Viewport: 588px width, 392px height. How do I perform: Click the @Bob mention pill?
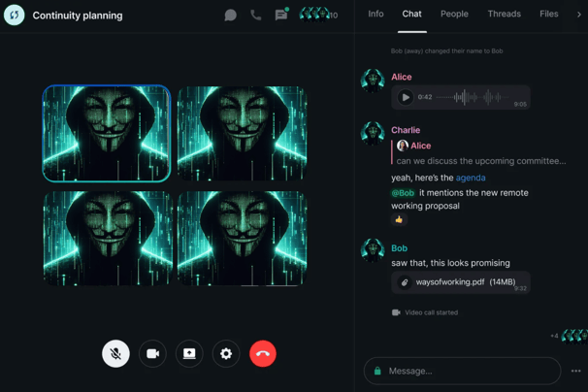click(403, 193)
